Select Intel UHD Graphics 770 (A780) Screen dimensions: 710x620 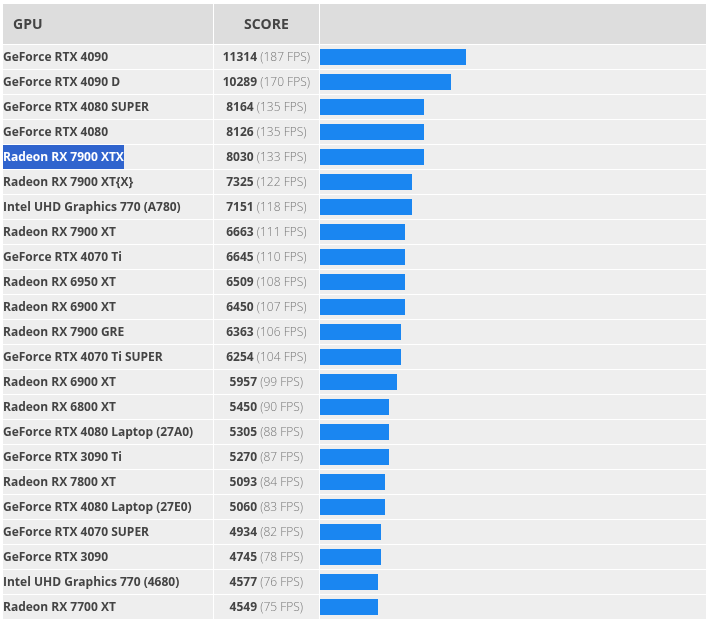[92, 207]
